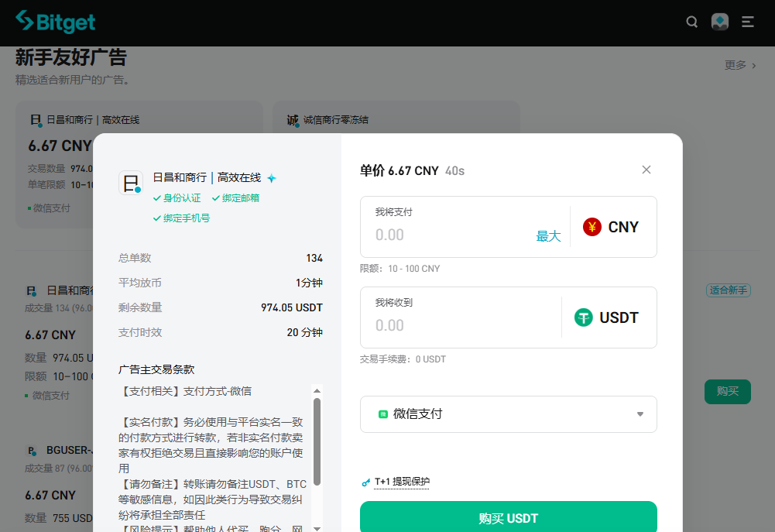The height and width of the screenshot is (532, 775).
Task: Click the 1分钟 average release value
Action: pyautogui.click(x=309, y=283)
